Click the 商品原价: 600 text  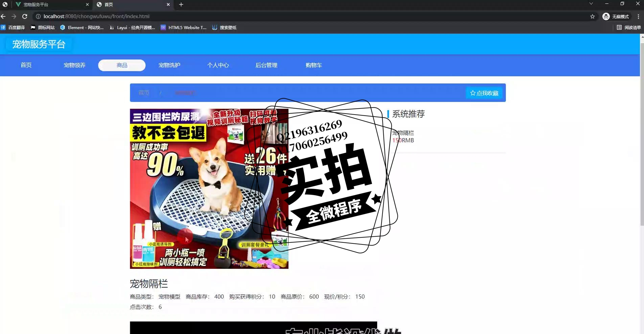(300, 297)
